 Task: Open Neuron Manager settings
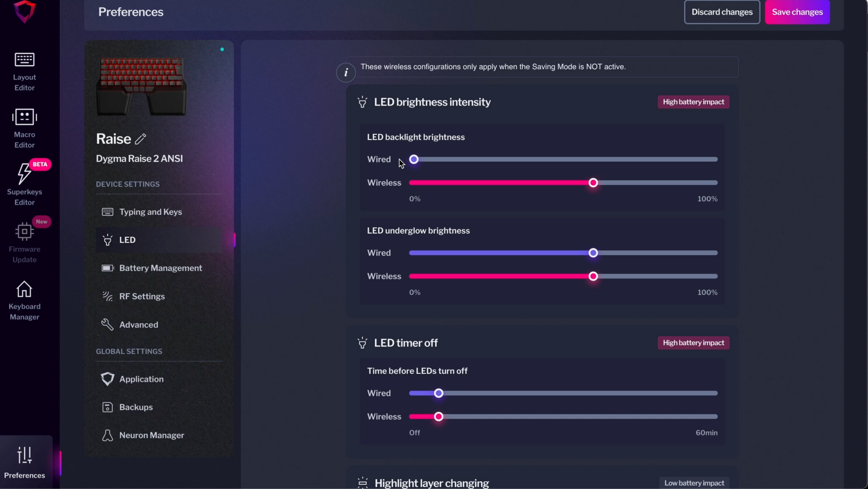tap(151, 436)
